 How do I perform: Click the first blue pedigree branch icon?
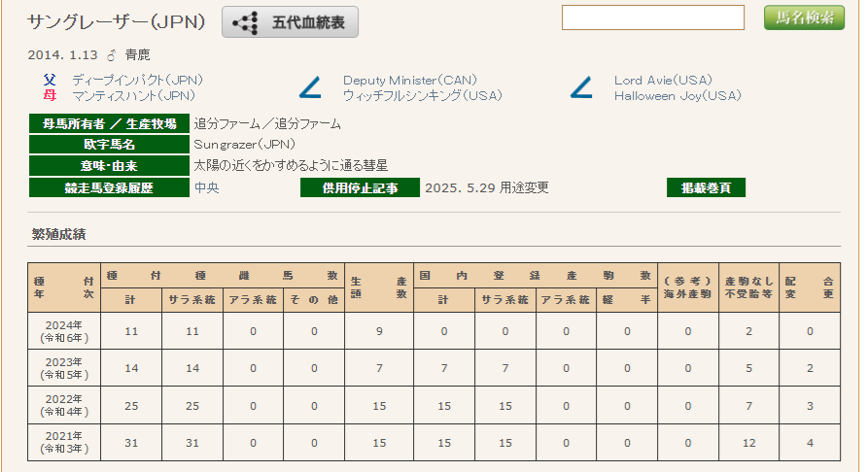coord(310,88)
